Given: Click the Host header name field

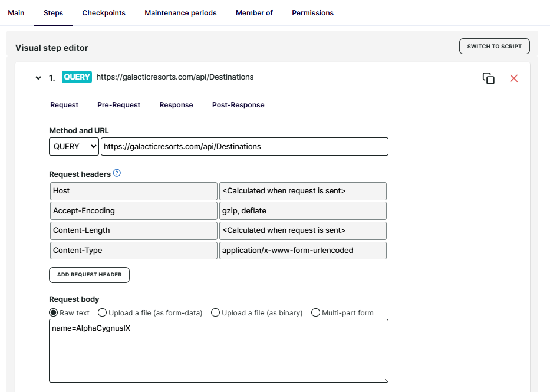Looking at the screenshot, I should [134, 191].
